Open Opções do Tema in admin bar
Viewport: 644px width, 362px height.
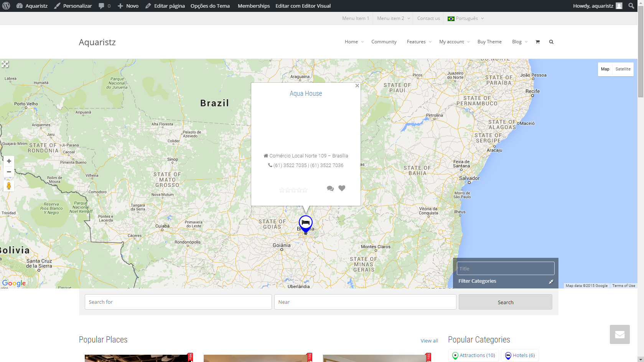210,6
